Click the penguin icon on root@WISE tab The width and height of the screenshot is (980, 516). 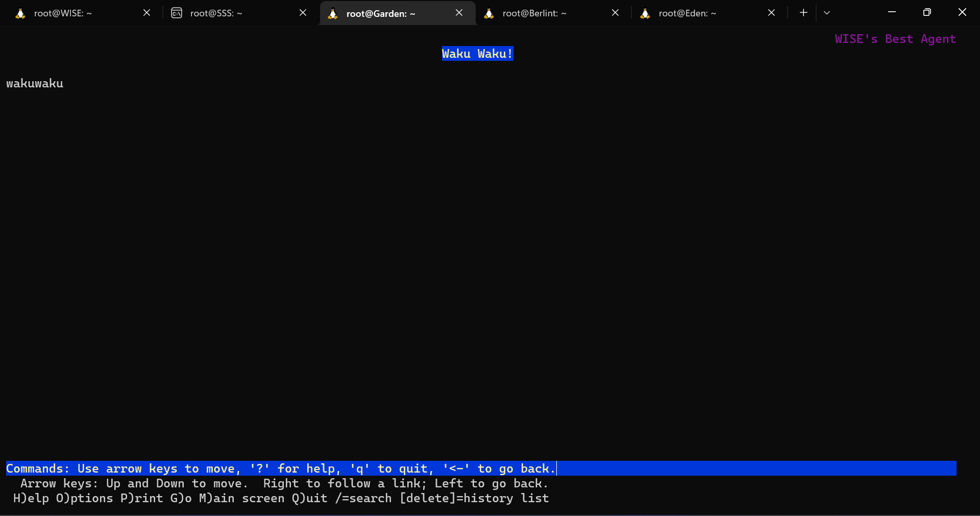pyautogui.click(x=20, y=13)
